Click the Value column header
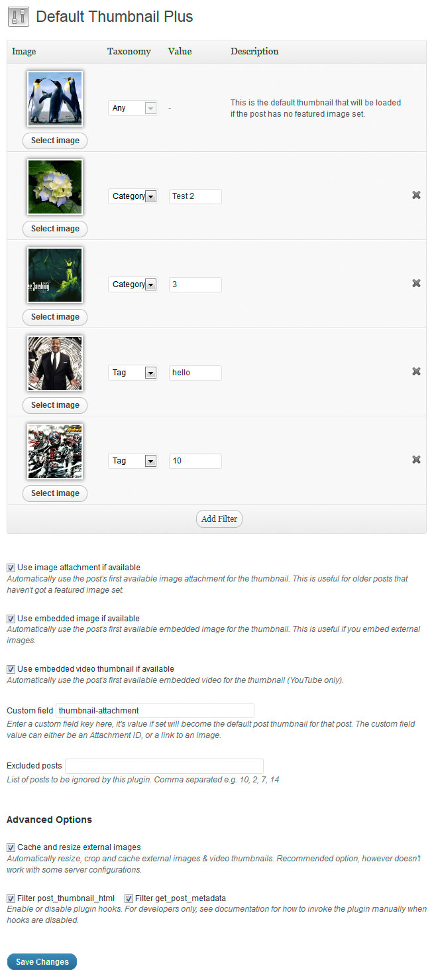 tap(180, 52)
